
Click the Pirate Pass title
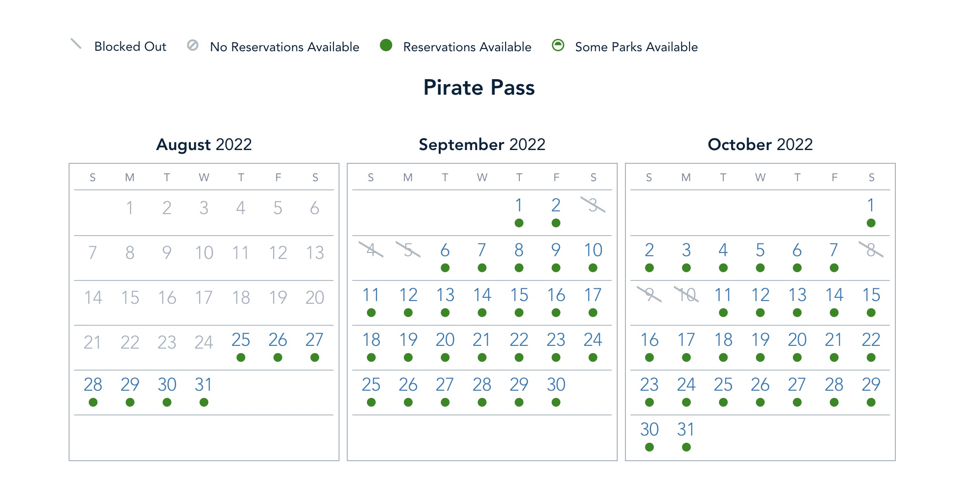point(479,87)
